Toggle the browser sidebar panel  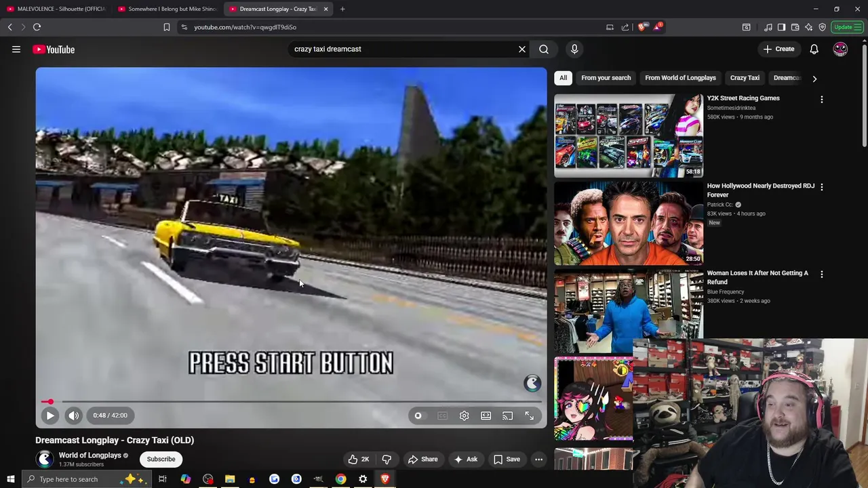[781, 27]
